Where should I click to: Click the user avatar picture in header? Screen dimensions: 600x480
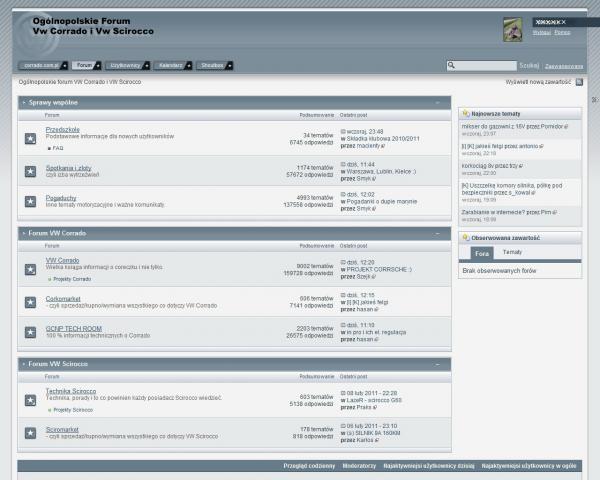click(x=512, y=29)
